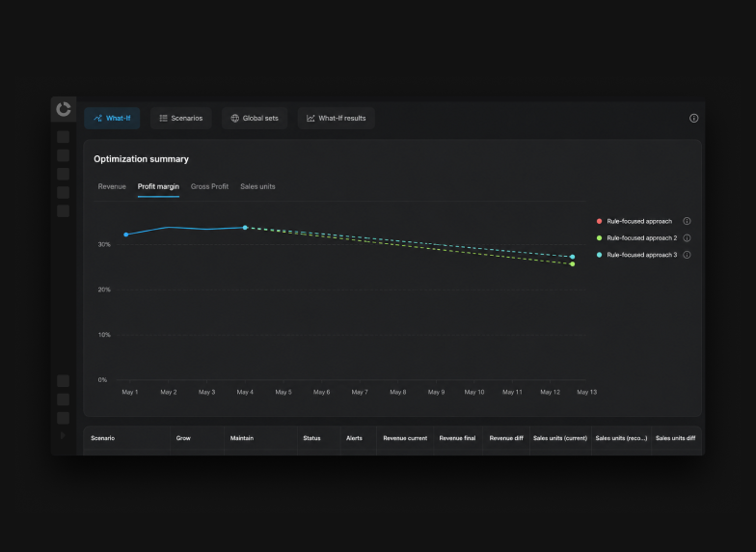Sort by the Grow column header
This screenshot has height=552, width=756.
point(183,438)
